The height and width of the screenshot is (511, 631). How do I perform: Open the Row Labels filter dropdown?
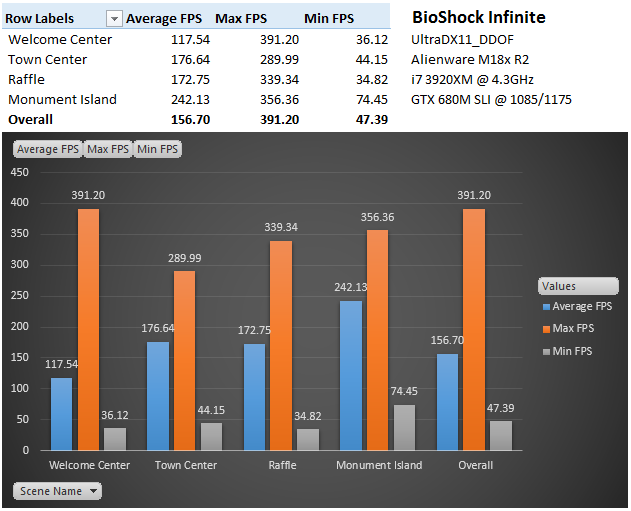coord(114,19)
